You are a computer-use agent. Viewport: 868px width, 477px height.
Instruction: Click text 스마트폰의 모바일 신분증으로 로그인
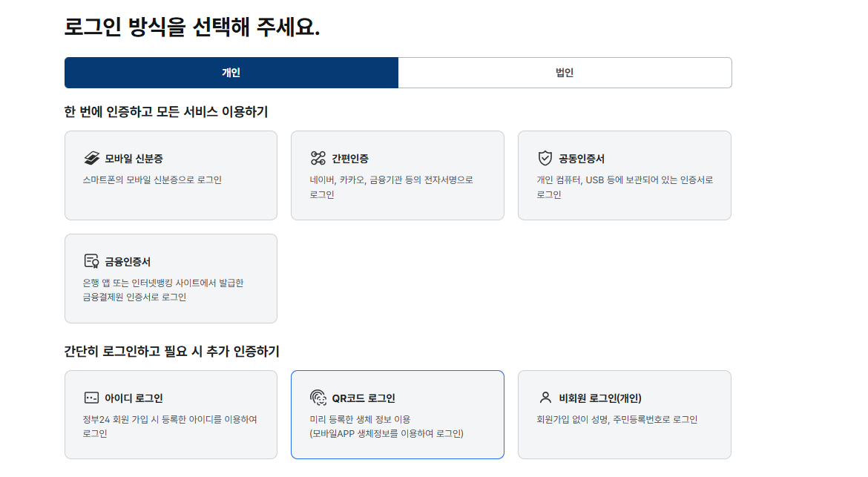coord(152,180)
